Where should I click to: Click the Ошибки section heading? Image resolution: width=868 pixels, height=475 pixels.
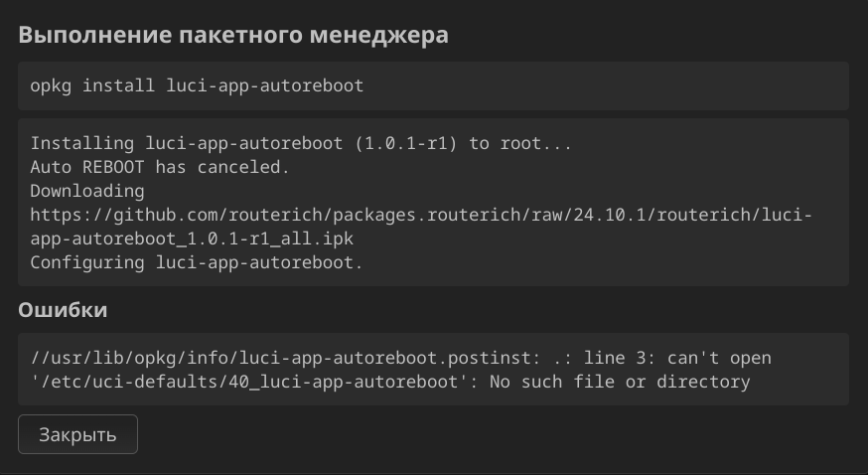[63, 310]
